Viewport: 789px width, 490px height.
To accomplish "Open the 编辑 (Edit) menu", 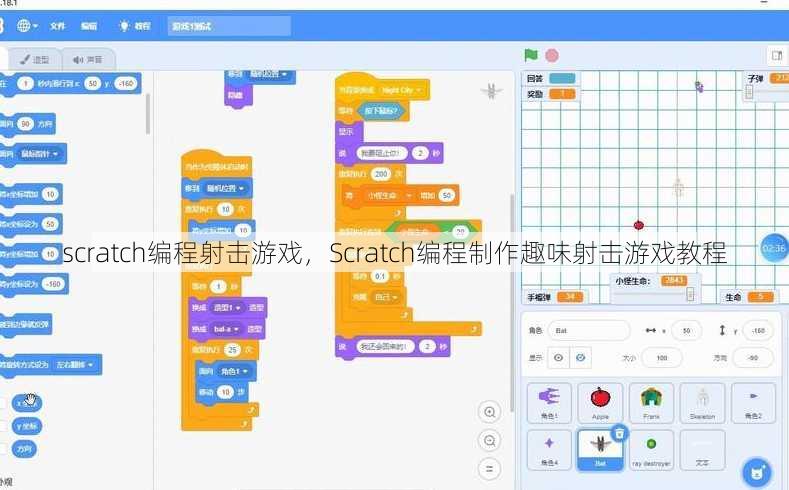I will pos(89,26).
